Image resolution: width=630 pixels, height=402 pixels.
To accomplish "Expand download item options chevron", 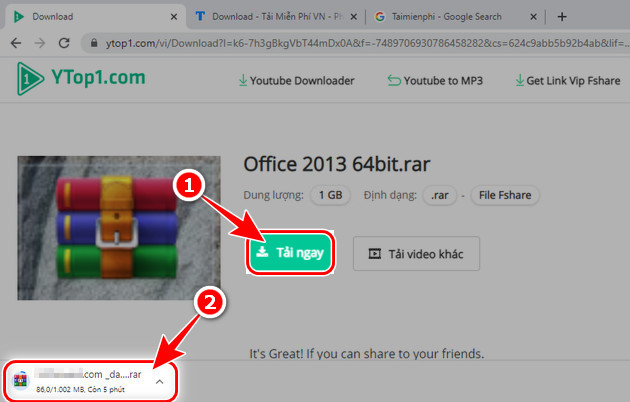I will pos(160,382).
